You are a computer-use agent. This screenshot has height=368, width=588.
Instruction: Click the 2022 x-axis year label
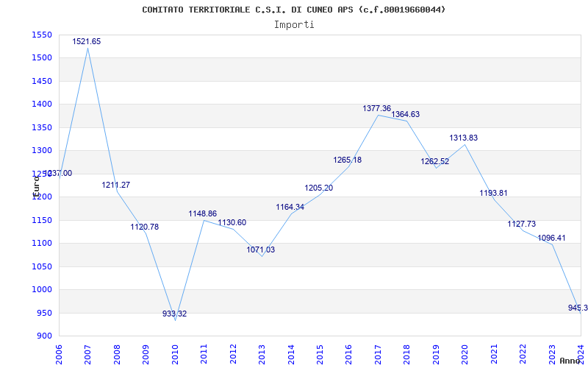pyautogui.click(x=523, y=353)
